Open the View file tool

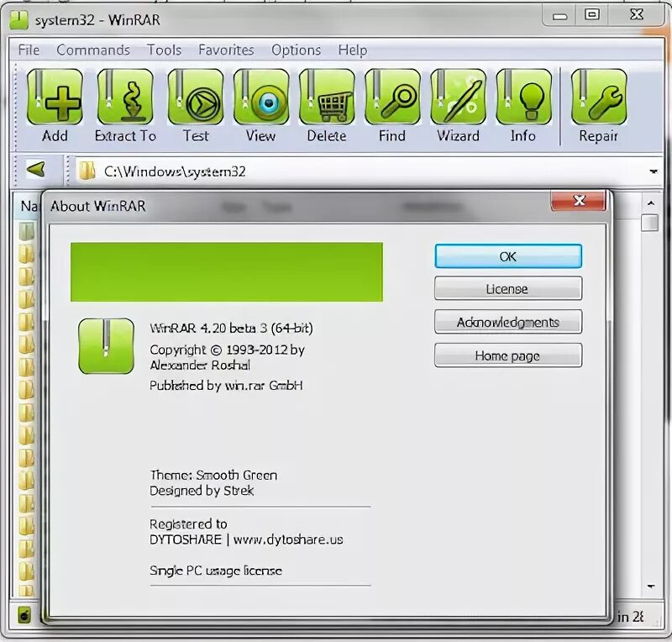(x=261, y=97)
